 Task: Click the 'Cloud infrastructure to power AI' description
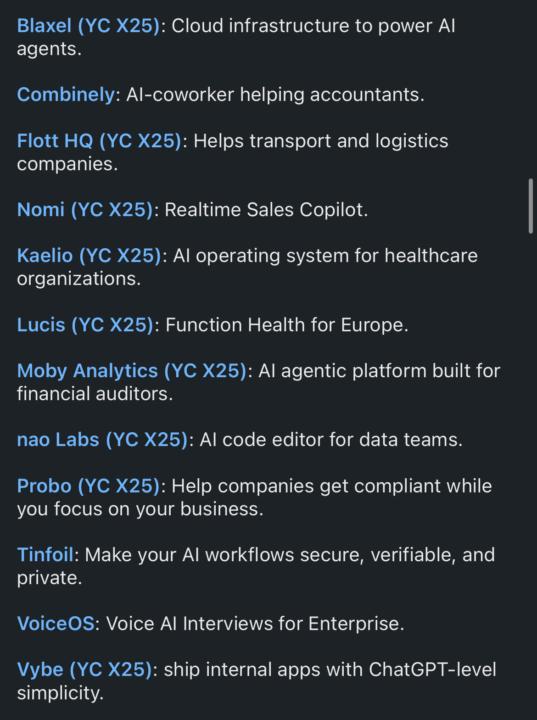click(313, 26)
